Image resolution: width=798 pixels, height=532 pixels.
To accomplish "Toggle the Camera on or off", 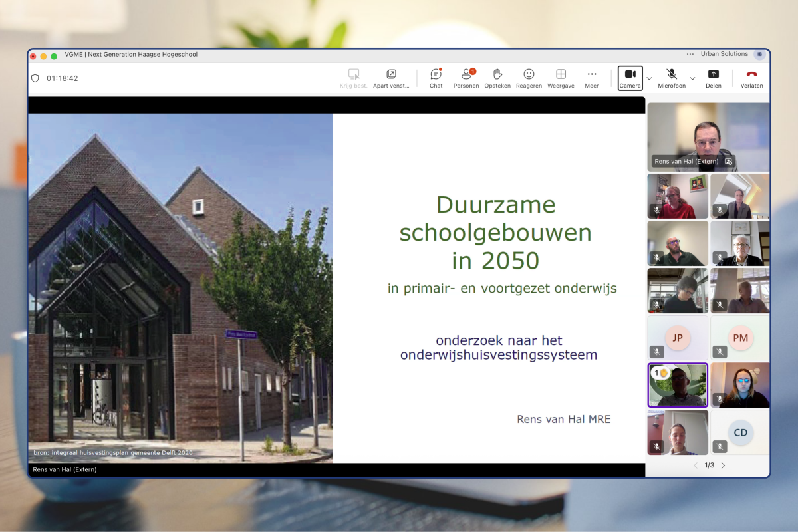I will pos(630,78).
